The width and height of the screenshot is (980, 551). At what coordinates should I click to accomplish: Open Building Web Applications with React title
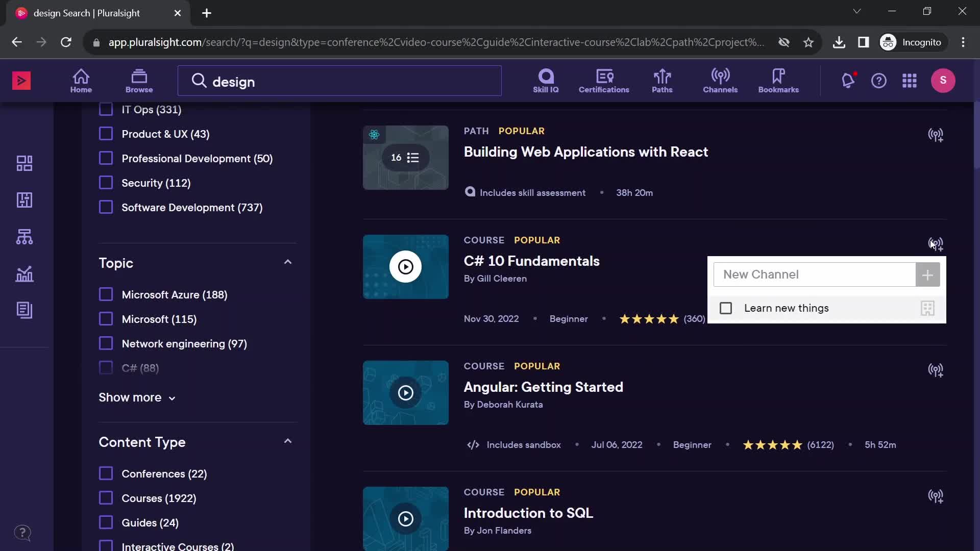[x=585, y=152]
